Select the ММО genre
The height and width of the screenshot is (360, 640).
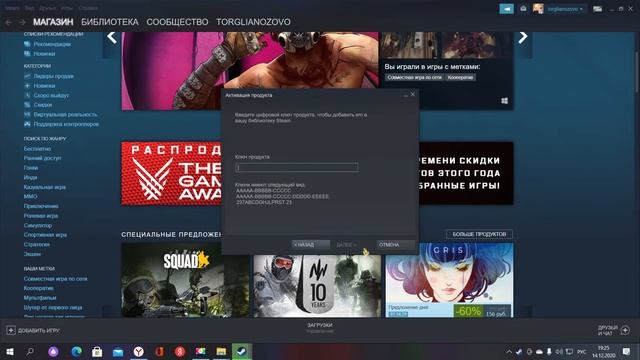[x=30, y=197]
